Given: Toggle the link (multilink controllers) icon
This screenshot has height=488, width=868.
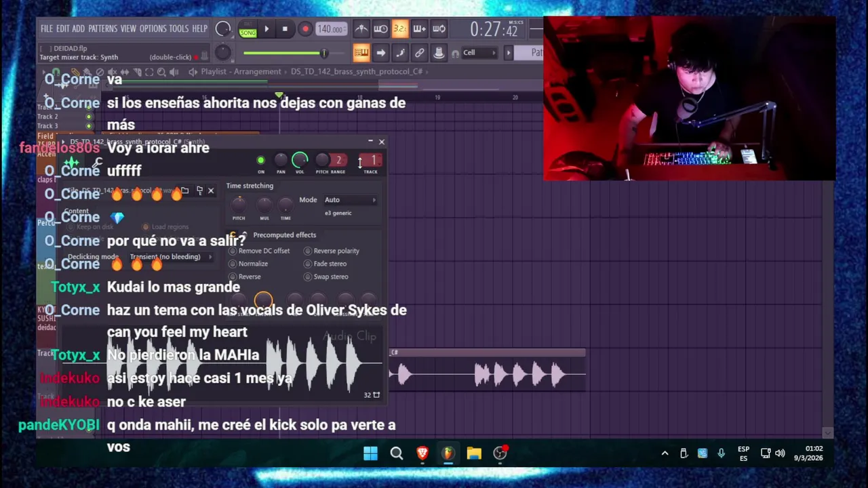Looking at the screenshot, I should [419, 53].
